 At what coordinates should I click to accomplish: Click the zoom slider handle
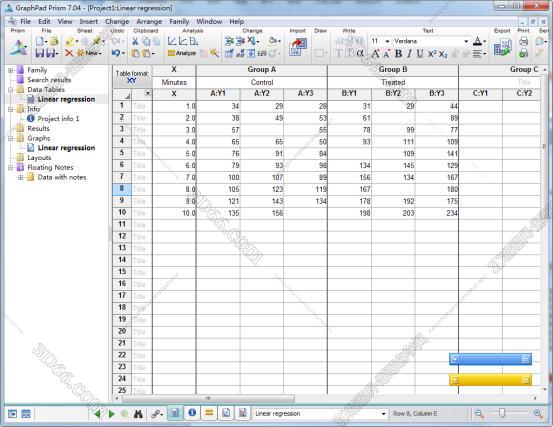tap(502, 413)
